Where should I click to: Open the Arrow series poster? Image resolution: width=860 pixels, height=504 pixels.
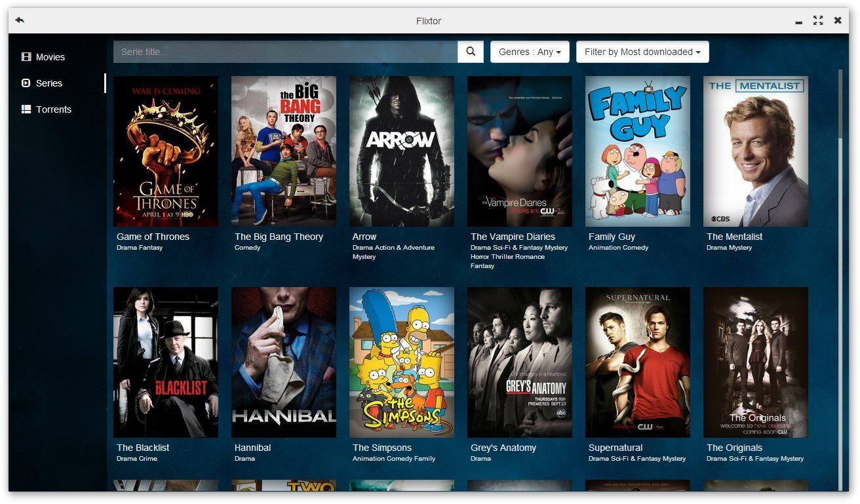tap(402, 151)
